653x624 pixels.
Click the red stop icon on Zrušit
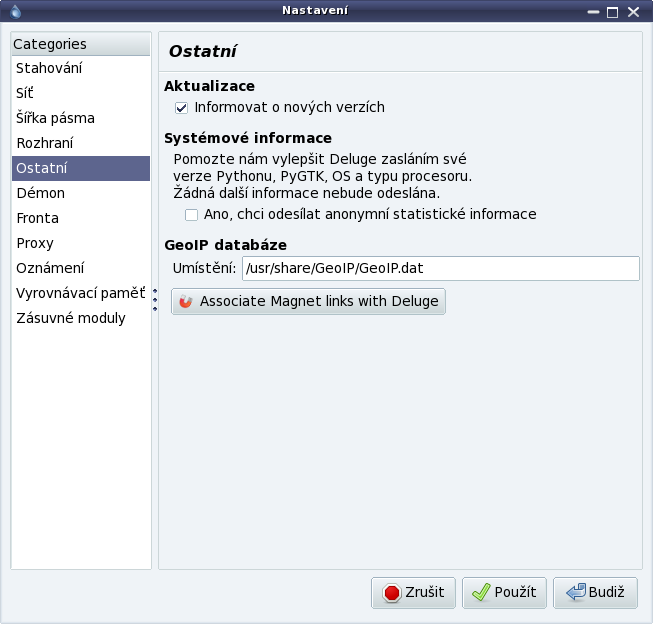pyautogui.click(x=391, y=593)
